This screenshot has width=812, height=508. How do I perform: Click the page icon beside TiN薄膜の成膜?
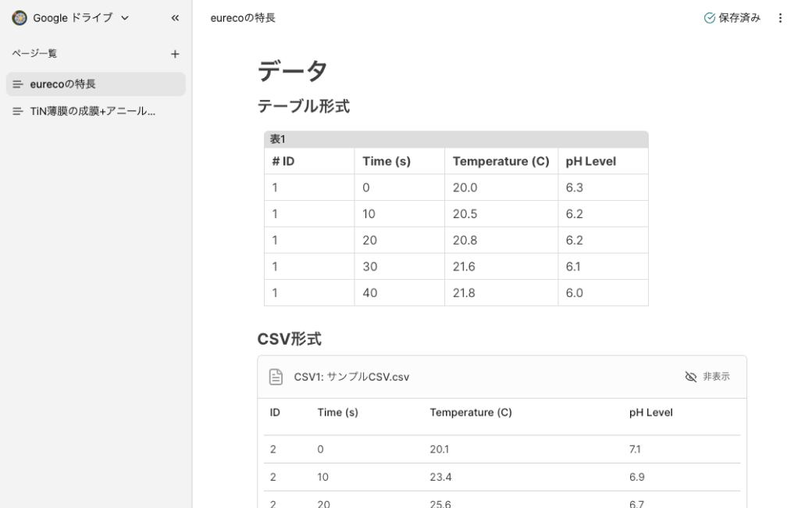point(18,112)
